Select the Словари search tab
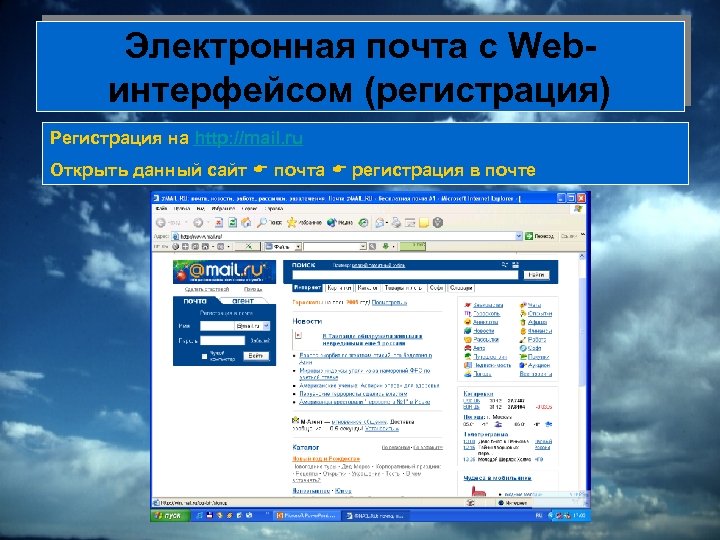 click(x=461, y=288)
